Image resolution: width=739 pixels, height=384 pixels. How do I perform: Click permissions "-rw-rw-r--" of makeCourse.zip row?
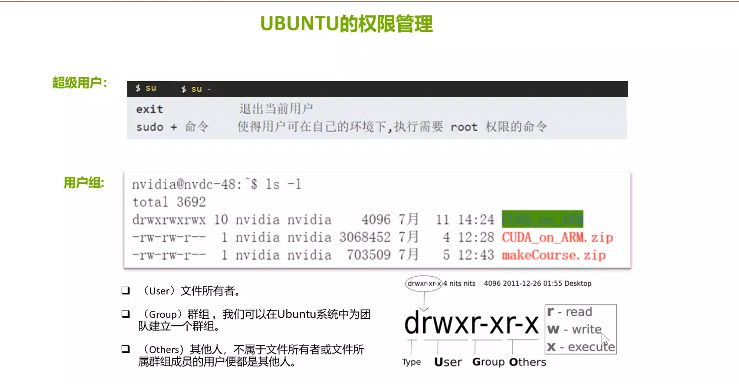coord(169,255)
